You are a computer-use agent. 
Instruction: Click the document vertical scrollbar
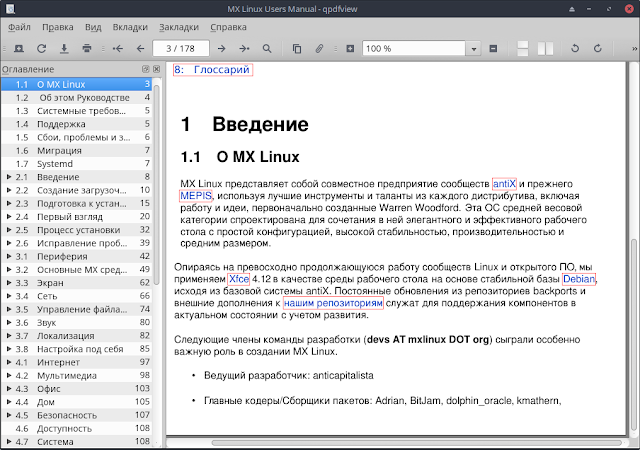click(x=634, y=335)
